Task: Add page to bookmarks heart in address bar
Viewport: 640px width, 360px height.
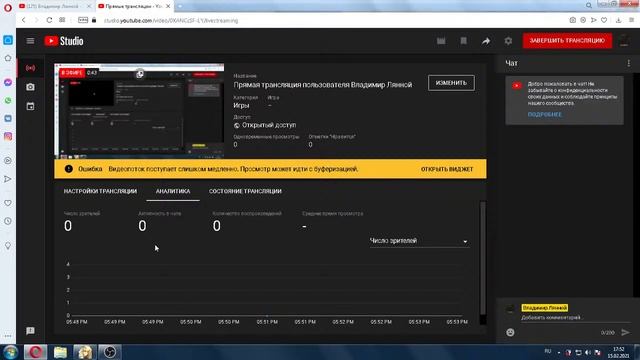Action: click(604, 20)
